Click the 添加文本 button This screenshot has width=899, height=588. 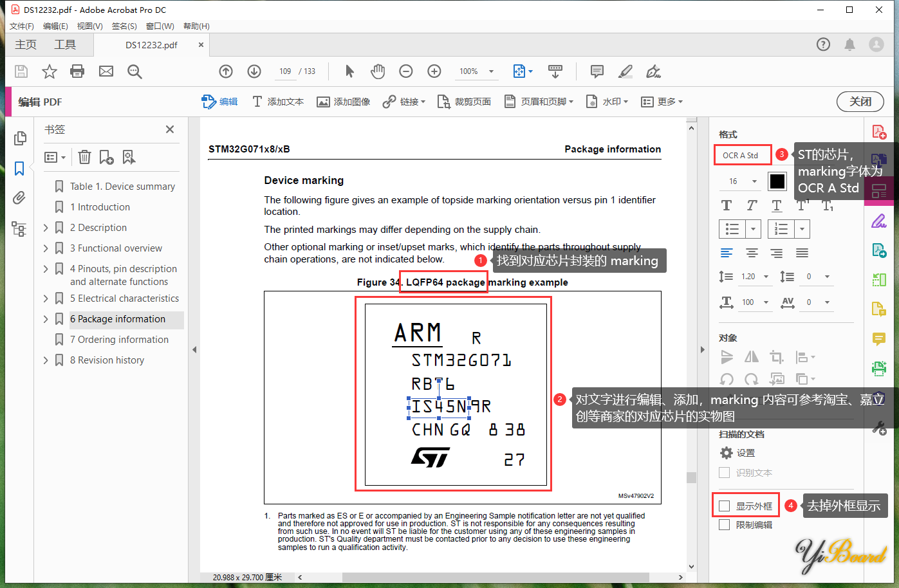click(x=278, y=102)
